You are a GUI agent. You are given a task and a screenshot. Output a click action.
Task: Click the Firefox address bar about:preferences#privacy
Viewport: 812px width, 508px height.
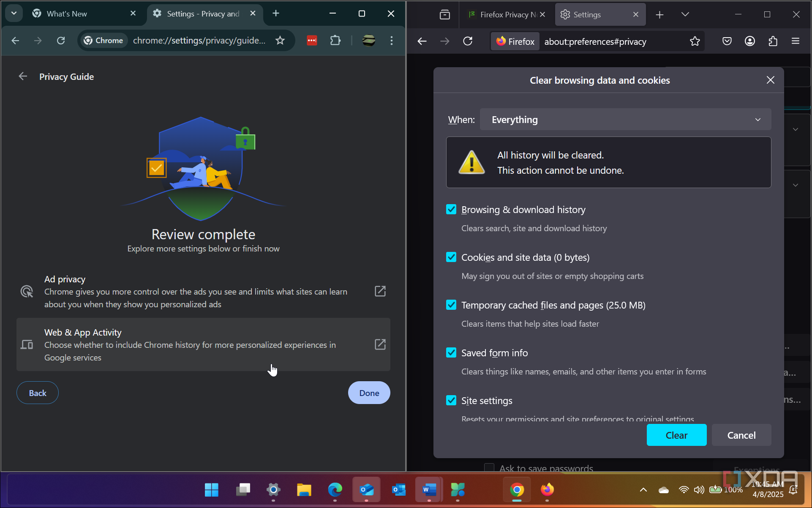[x=595, y=41]
